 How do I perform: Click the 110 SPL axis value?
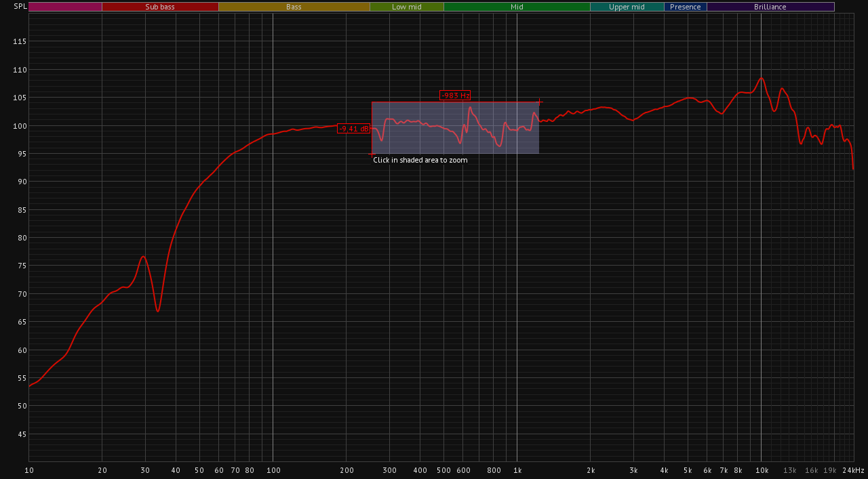20,70
